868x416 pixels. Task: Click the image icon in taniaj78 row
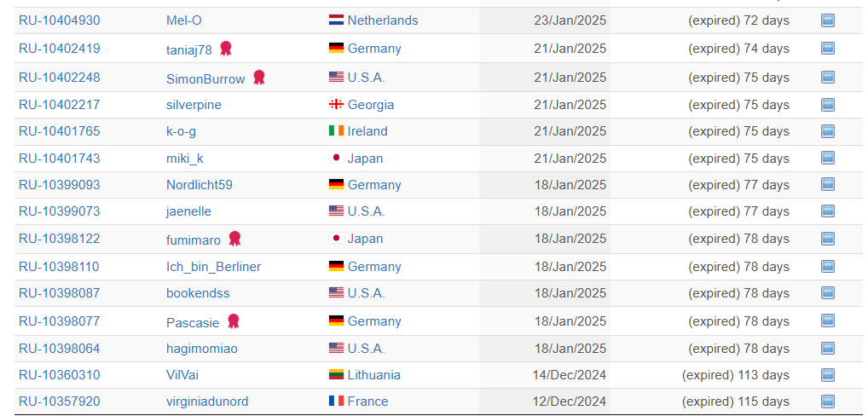coord(828,48)
